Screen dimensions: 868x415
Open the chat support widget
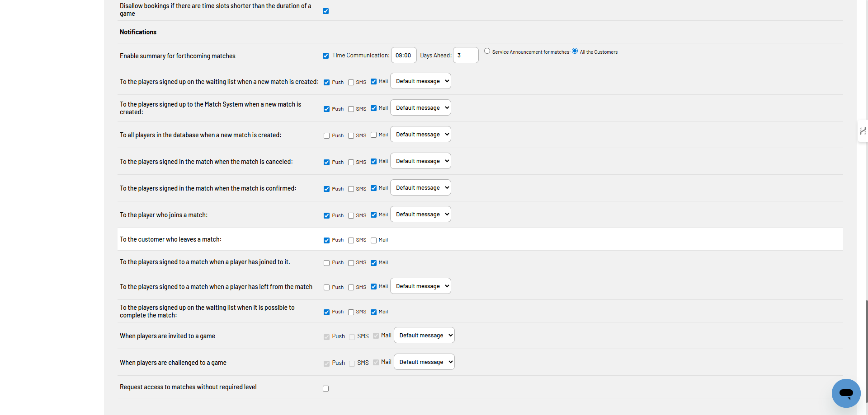846,393
